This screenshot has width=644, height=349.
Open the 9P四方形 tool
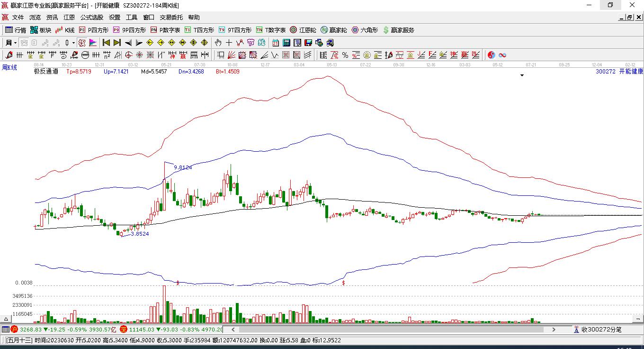pyautogui.click(x=129, y=30)
